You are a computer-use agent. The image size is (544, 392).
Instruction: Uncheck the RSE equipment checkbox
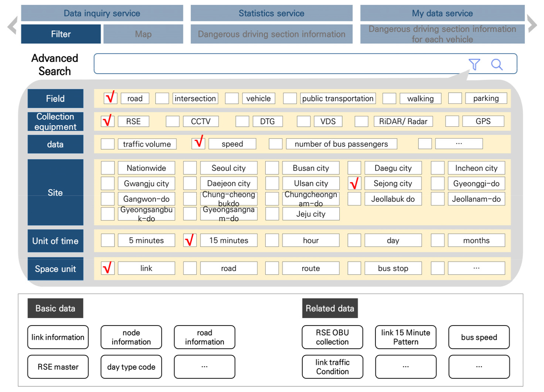point(108,121)
